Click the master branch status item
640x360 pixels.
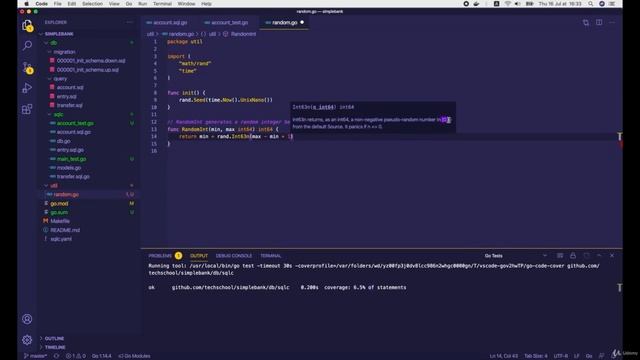[x=35, y=356]
